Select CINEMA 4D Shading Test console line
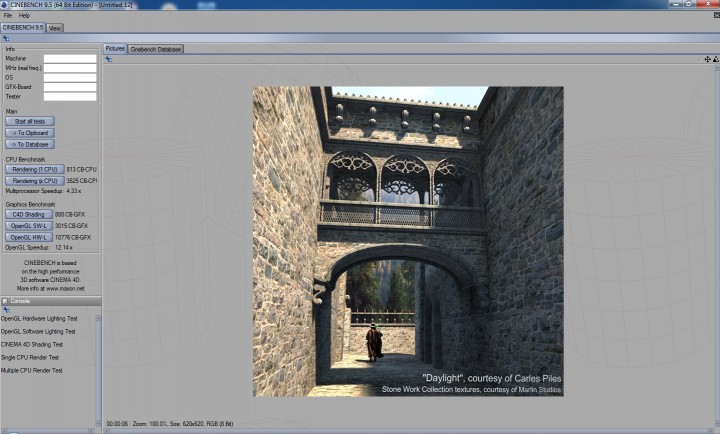Image resolution: width=720 pixels, height=434 pixels. pos(32,344)
